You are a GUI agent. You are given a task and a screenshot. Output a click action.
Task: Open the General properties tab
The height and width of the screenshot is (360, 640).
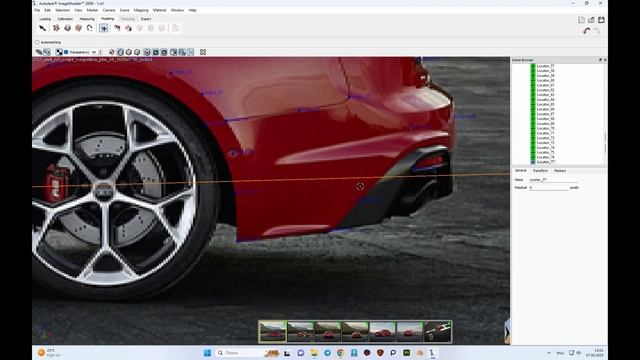[520, 171]
